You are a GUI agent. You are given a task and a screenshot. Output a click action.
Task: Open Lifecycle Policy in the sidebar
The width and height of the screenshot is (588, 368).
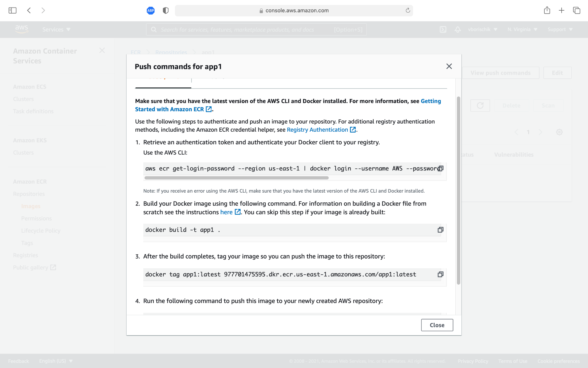click(41, 231)
